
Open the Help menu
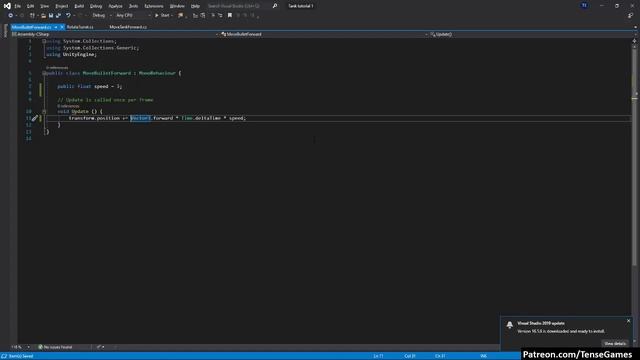point(196,6)
